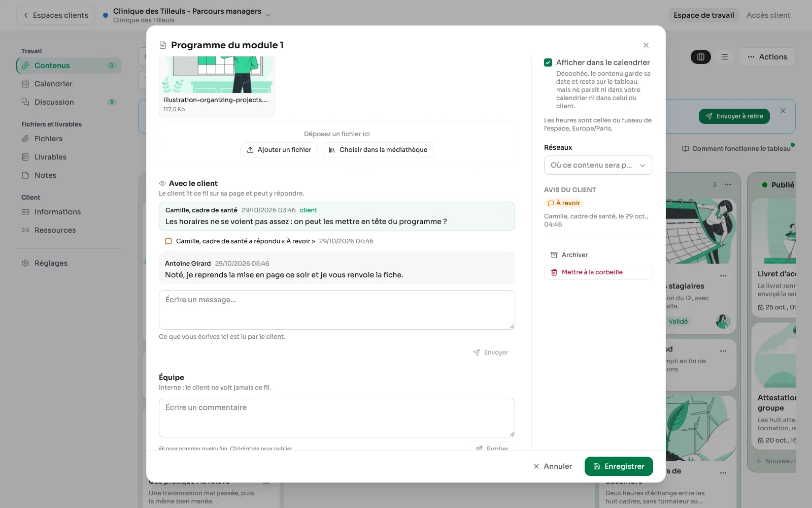Go back to Espaces clients
812x508 pixels.
[x=56, y=15]
